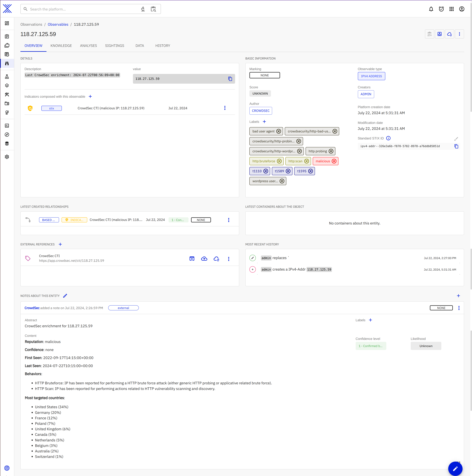472x476 pixels.
Task: Open the floating edit pencil button
Action: click(x=455, y=468)
